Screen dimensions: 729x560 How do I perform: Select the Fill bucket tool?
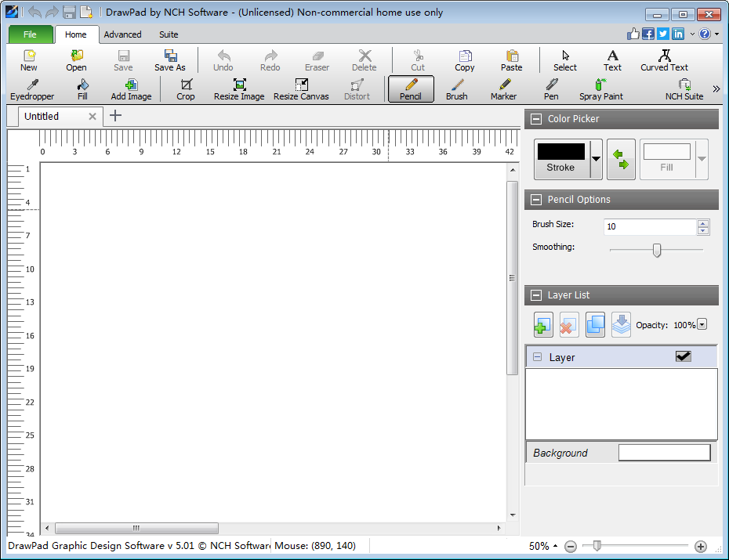(82, 89)
